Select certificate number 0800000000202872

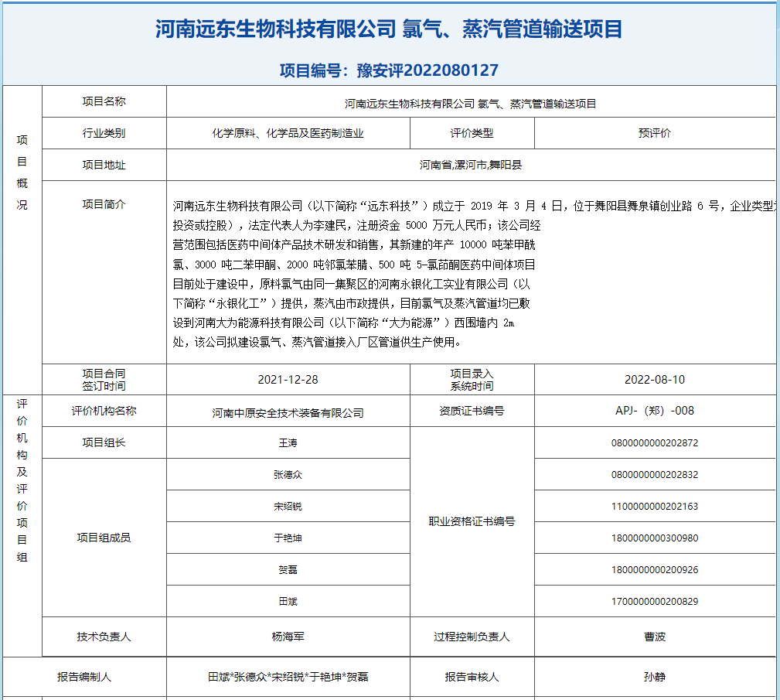655,442
